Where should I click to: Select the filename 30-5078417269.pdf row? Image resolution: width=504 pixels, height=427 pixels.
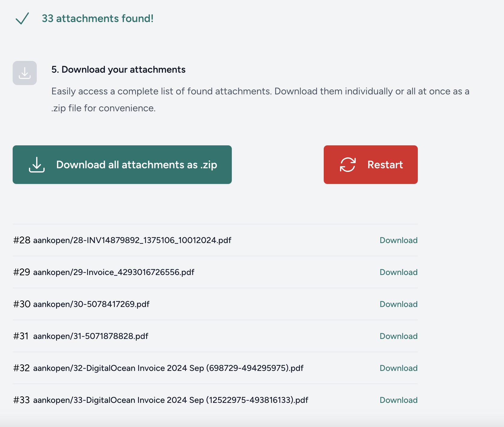point(91,304)
